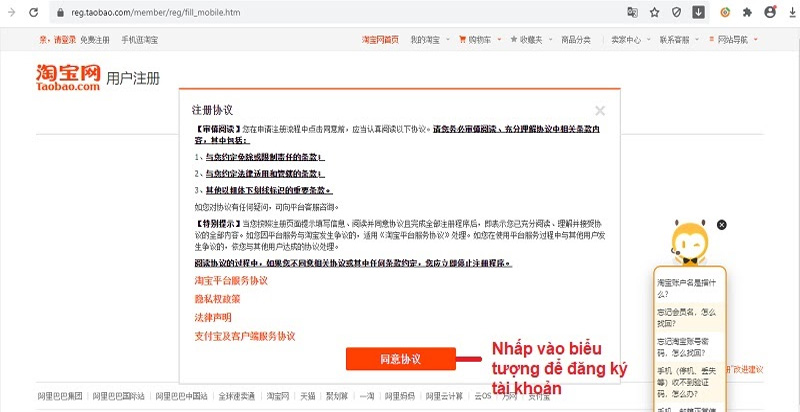Open the translate page icon
The width and height of the screenshot is (800, 412).
coord(632,12)
